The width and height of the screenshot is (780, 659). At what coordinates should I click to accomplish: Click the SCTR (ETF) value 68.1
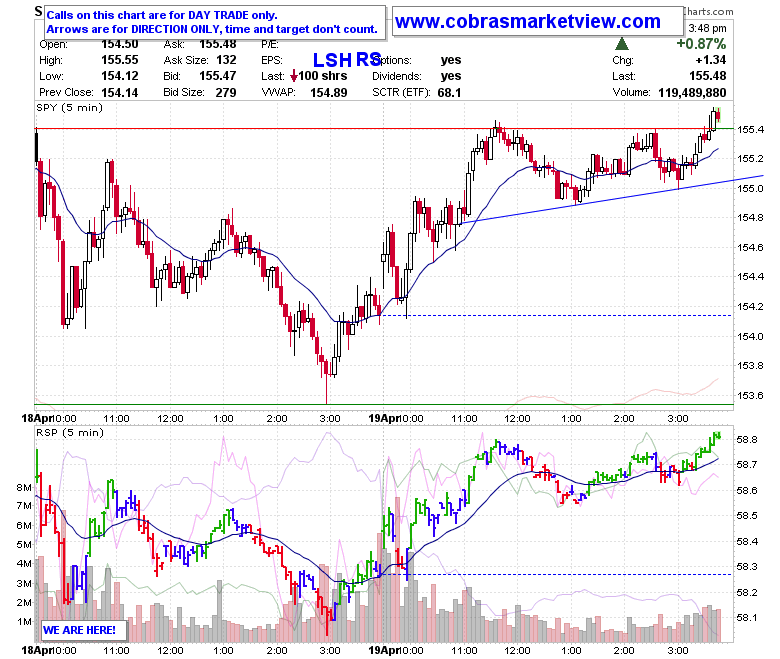(449, 93)
